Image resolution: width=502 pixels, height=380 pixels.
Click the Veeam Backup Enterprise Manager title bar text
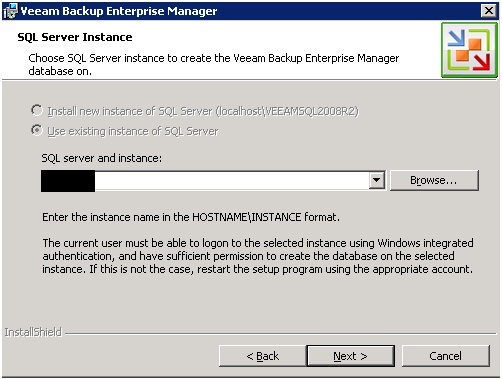119,11
